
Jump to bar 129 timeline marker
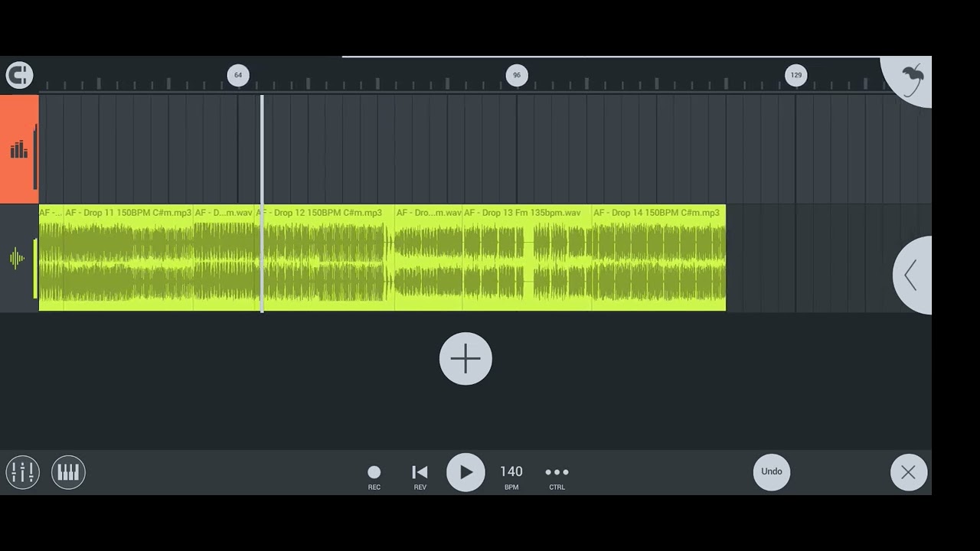tap(796, 75)
